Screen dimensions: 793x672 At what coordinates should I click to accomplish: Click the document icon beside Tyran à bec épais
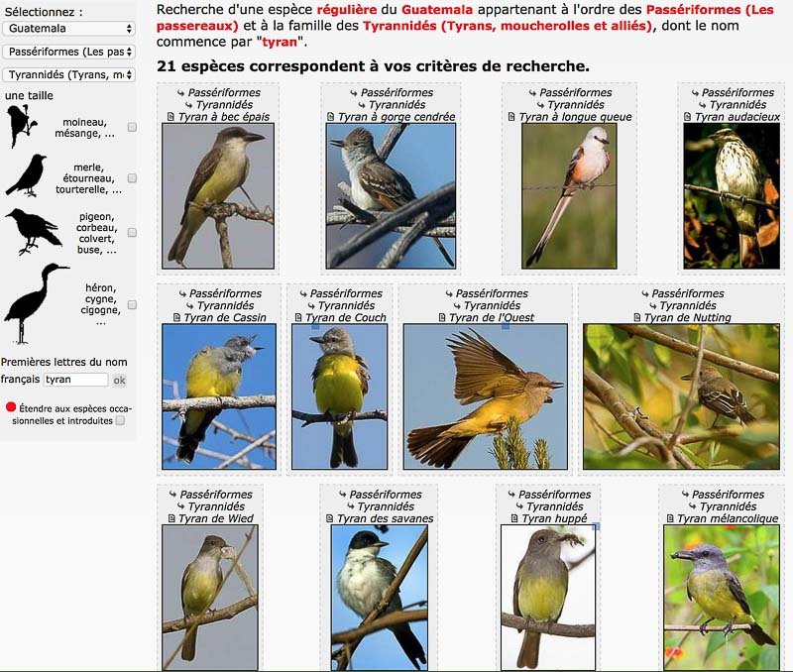click(170, 117)
